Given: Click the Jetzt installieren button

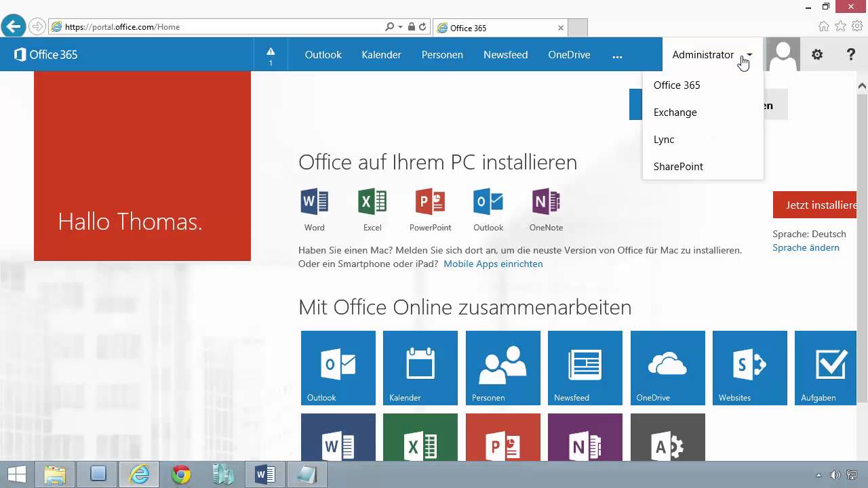Looking at the screenshot, I should 815,205.
